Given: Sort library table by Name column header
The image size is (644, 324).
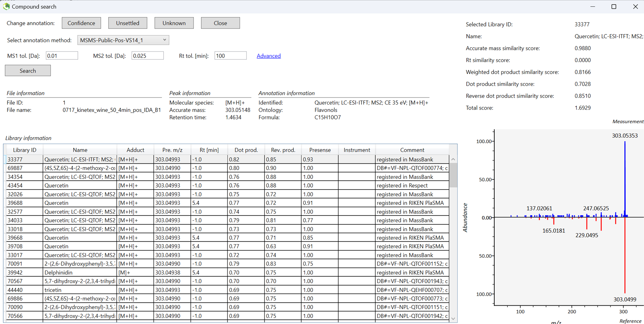Looking at the screenshot, I should pos(80,150).
